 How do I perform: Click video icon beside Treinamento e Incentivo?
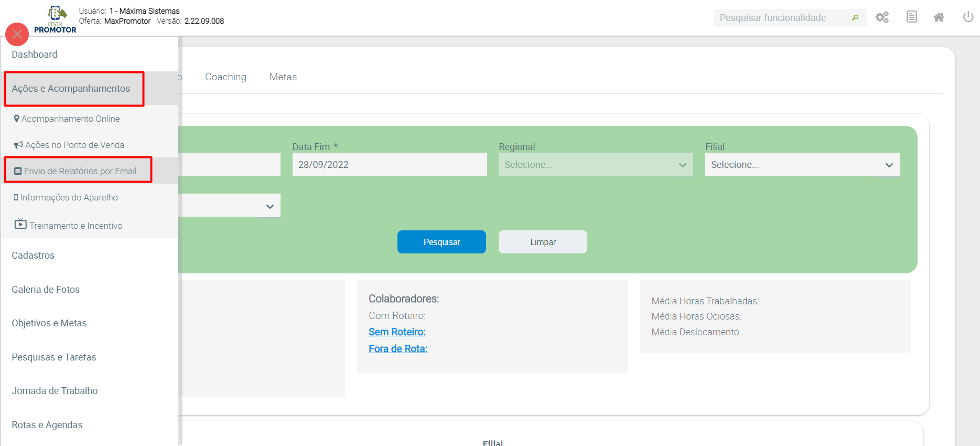(20, 224)
